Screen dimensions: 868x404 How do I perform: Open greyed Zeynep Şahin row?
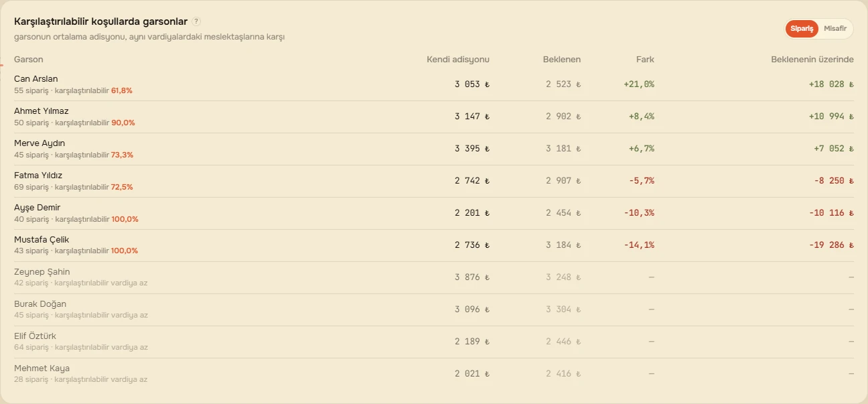(x=434, y=277)
